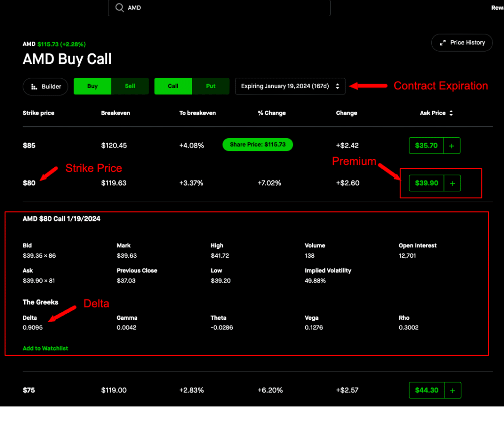Click the Bid value $39.35 × 86

39,256
